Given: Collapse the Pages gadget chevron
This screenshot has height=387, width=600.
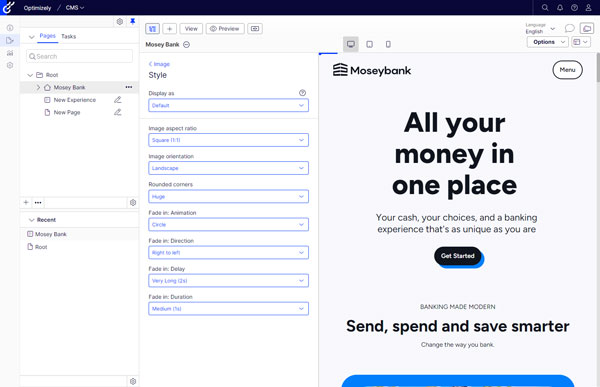Looking at the screenshot, I should coord(32,37).
